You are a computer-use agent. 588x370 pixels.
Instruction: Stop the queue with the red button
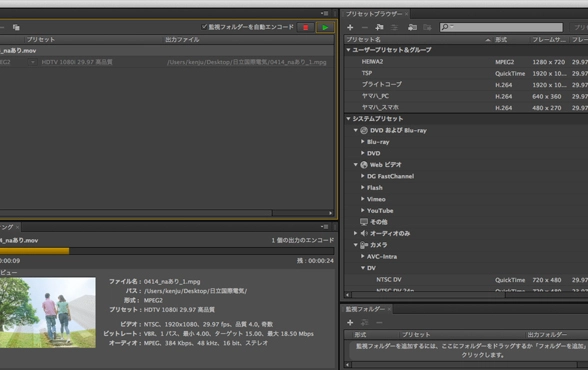[x=306, y=27]
